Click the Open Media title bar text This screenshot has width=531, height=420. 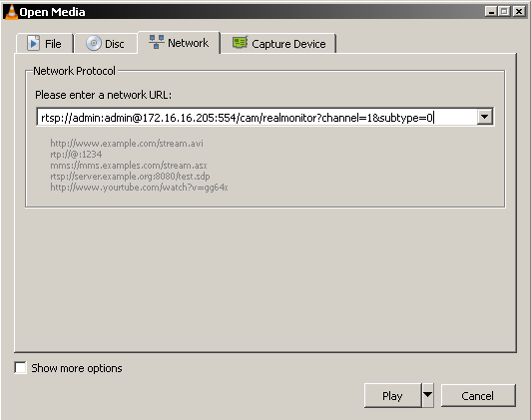[52, 12]
